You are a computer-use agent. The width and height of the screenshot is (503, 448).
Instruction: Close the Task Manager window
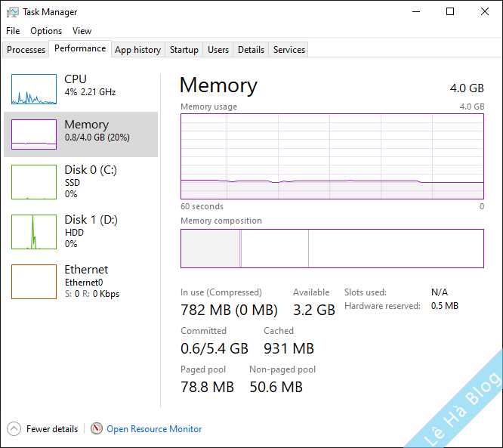point(485,12)
